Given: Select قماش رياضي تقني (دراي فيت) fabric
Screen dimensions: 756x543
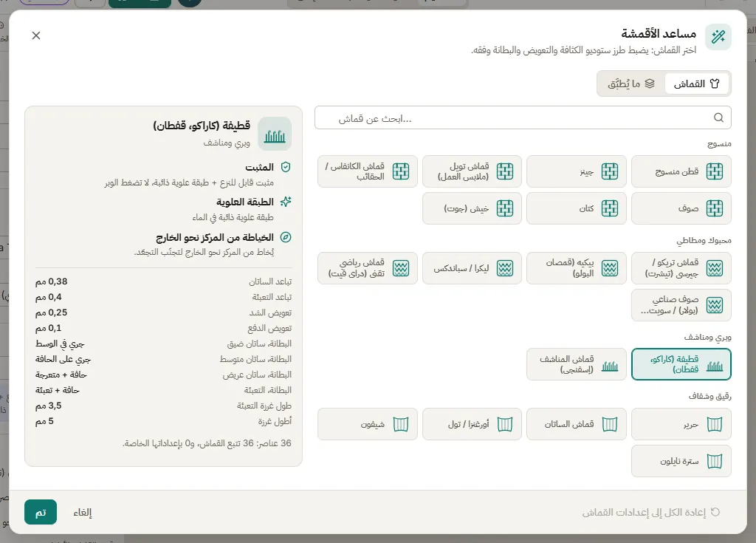Looking at the screenshot, I should point(368,268).
